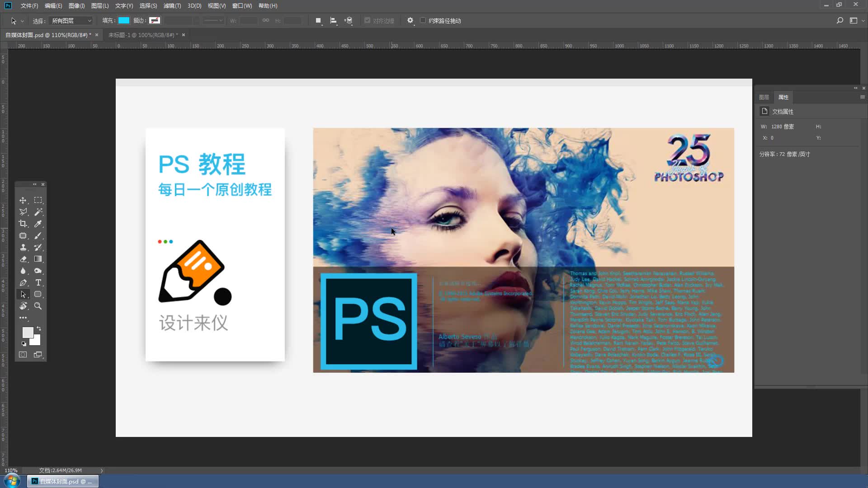
Task: Open the 滤镜(T) menu
Action: (x=172, y=6)
